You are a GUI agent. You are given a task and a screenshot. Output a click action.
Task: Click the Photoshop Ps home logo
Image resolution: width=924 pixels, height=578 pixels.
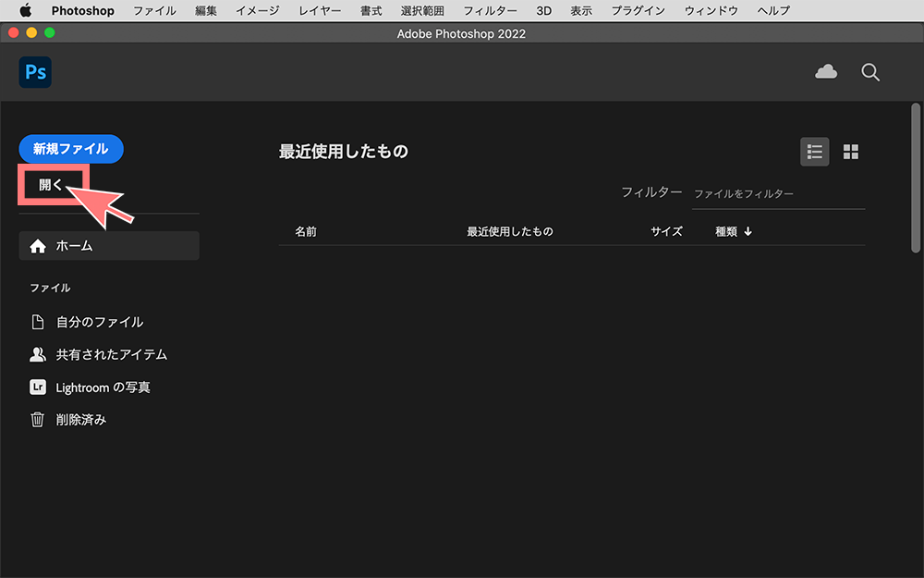tap(35, 72)
